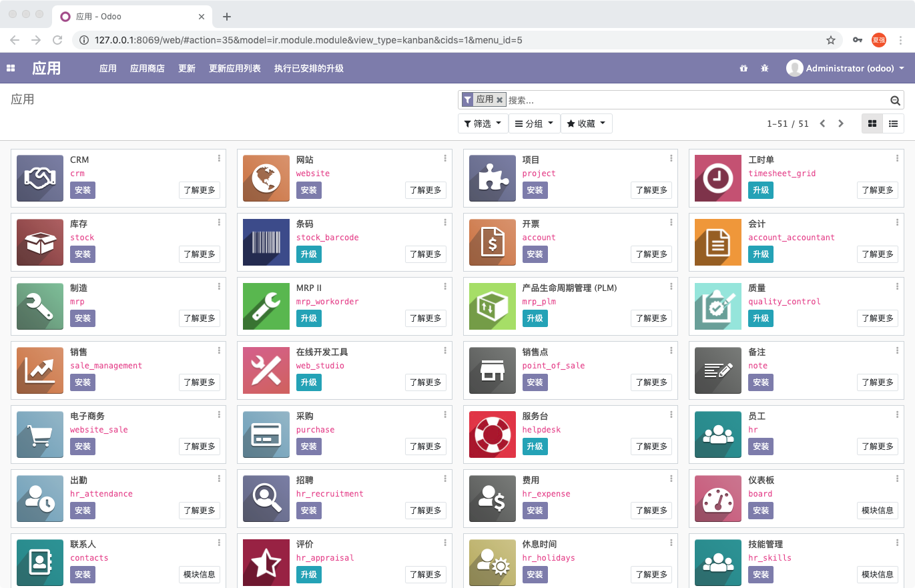
Task: Click 了解更多 on the stock card
Action: [200, 254]
